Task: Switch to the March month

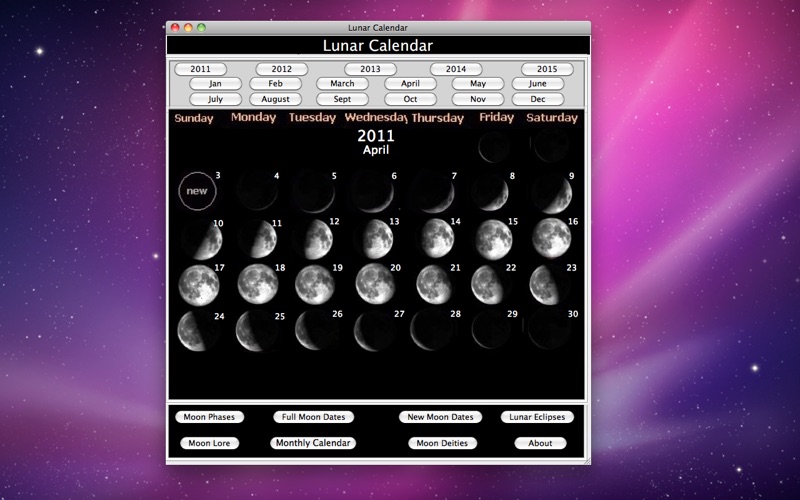Action: pos(342,84)
